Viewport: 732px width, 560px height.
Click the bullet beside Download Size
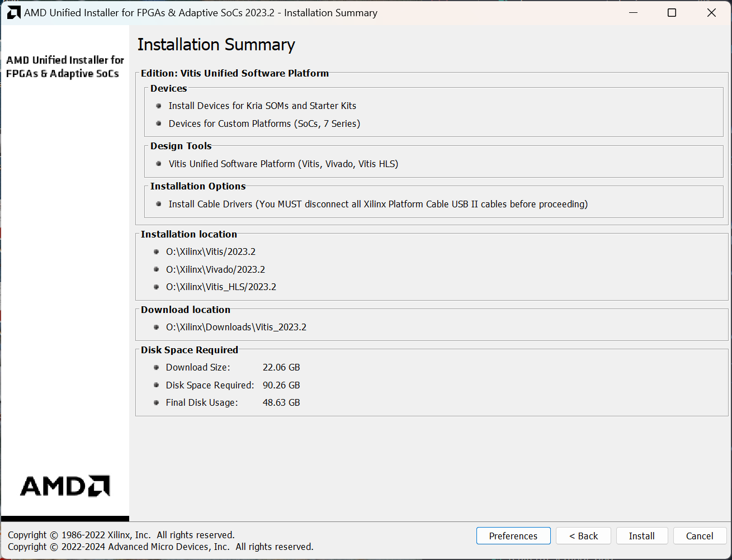coord(156,368)
